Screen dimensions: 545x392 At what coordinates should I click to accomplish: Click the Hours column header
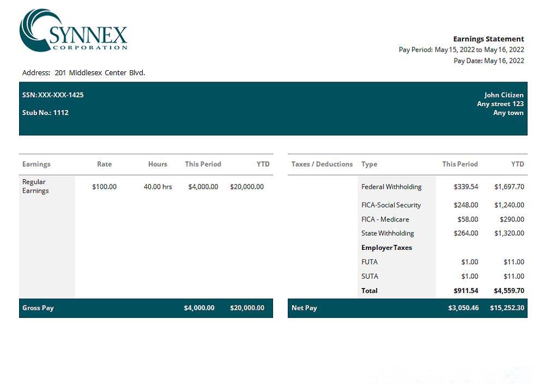click(x=158, y=164)
